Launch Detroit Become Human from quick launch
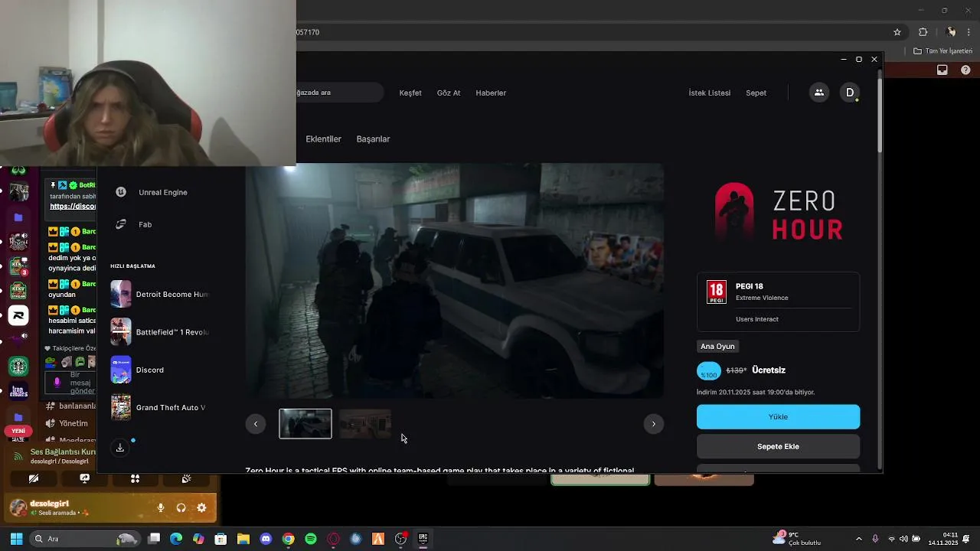Image resolution: width=980 pixels, height=551 pixels. 160,294
